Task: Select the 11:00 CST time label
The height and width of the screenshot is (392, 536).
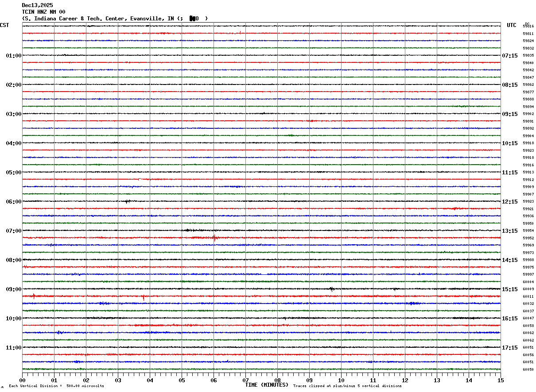Action: coord(13,348)
